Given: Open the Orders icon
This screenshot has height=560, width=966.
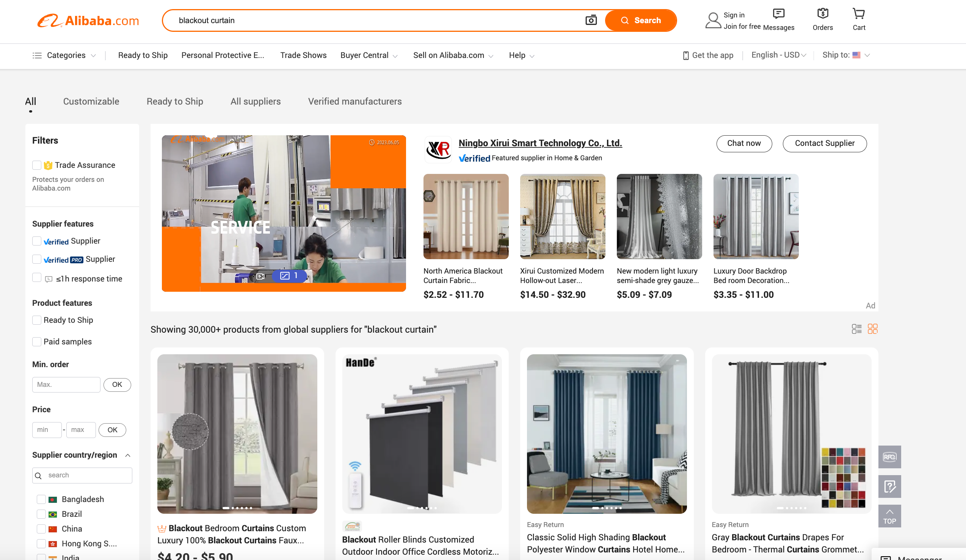Looking at the screenshot, I should point(822,14).
